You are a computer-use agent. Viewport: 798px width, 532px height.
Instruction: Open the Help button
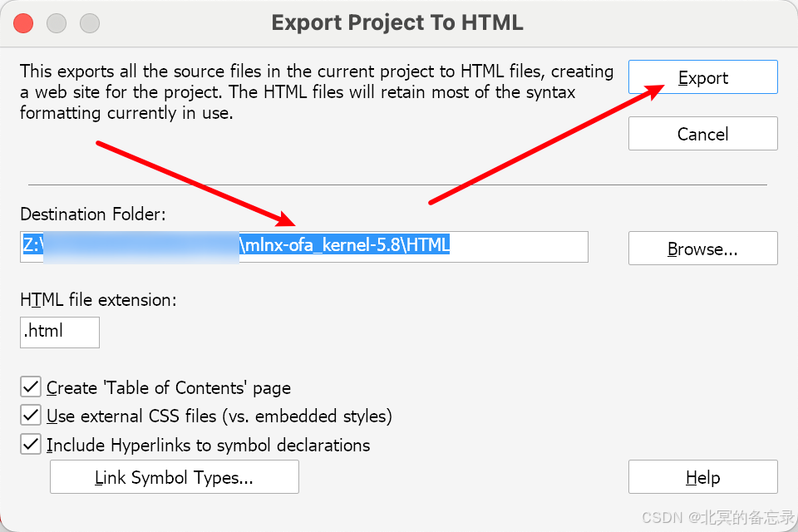coord(703,477)
